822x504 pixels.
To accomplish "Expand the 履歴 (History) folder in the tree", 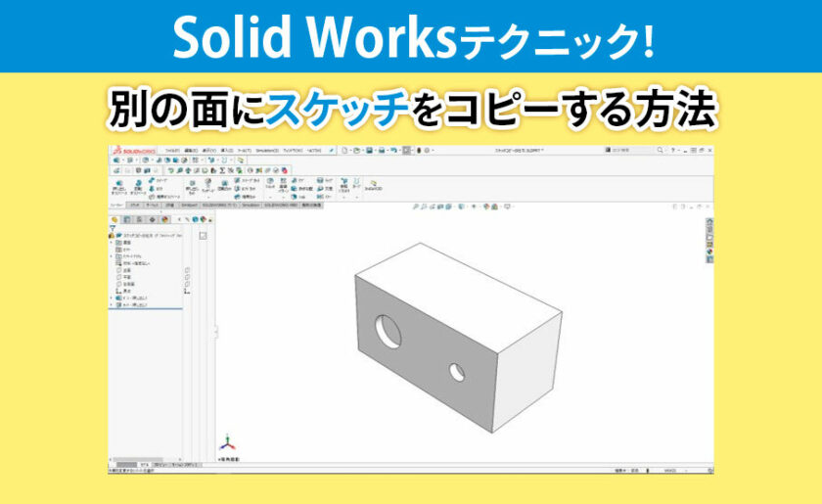I will click(x=112, y=243).
